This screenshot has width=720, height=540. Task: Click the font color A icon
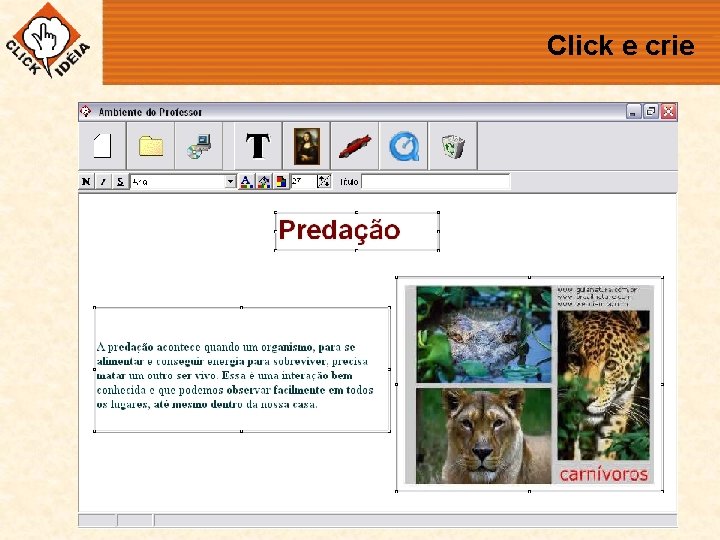246,181
